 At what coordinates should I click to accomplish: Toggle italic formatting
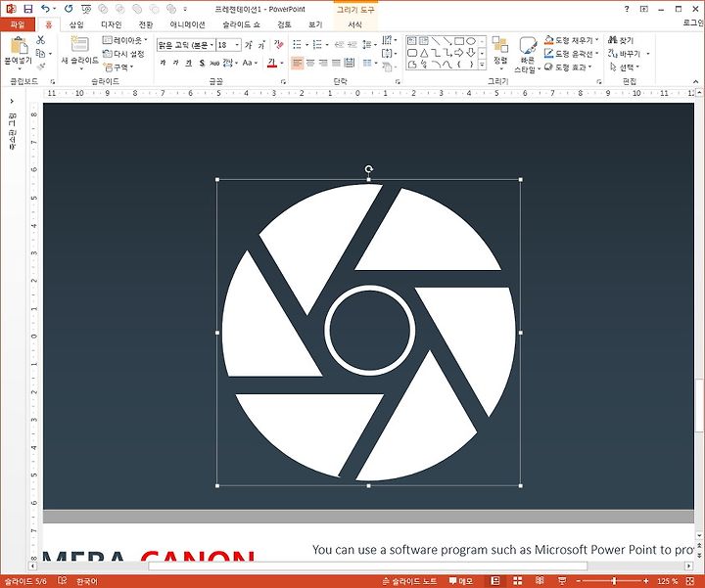(176, 63)
